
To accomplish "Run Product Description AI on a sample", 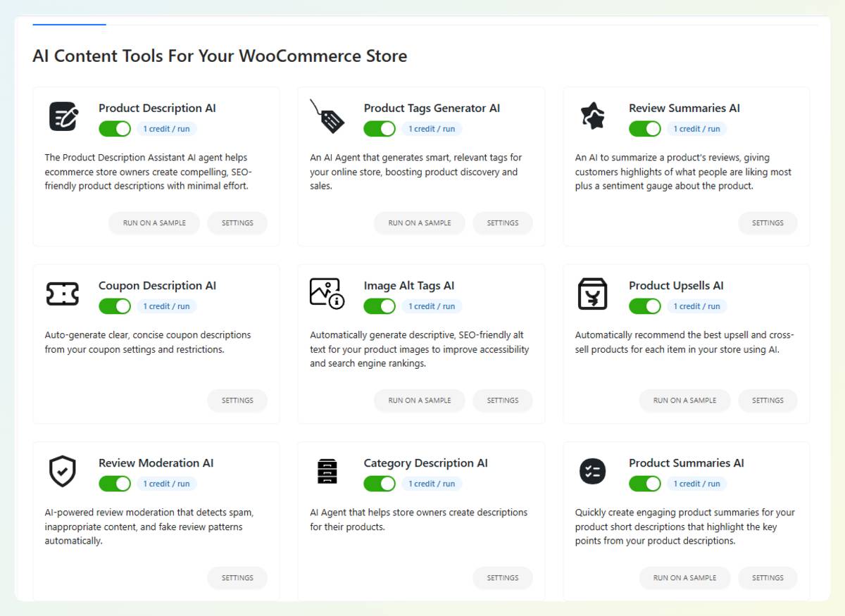I will click(154, 223).
